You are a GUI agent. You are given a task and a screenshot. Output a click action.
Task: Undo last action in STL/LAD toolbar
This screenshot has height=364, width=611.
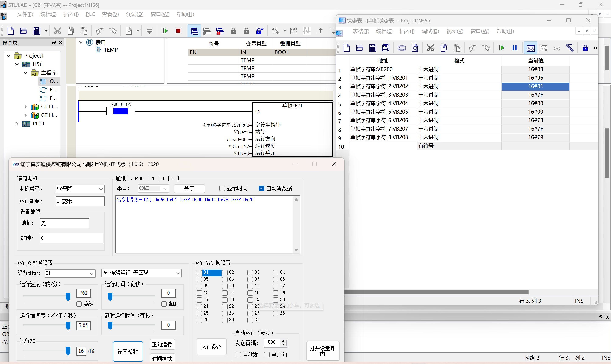pos(100,31)
